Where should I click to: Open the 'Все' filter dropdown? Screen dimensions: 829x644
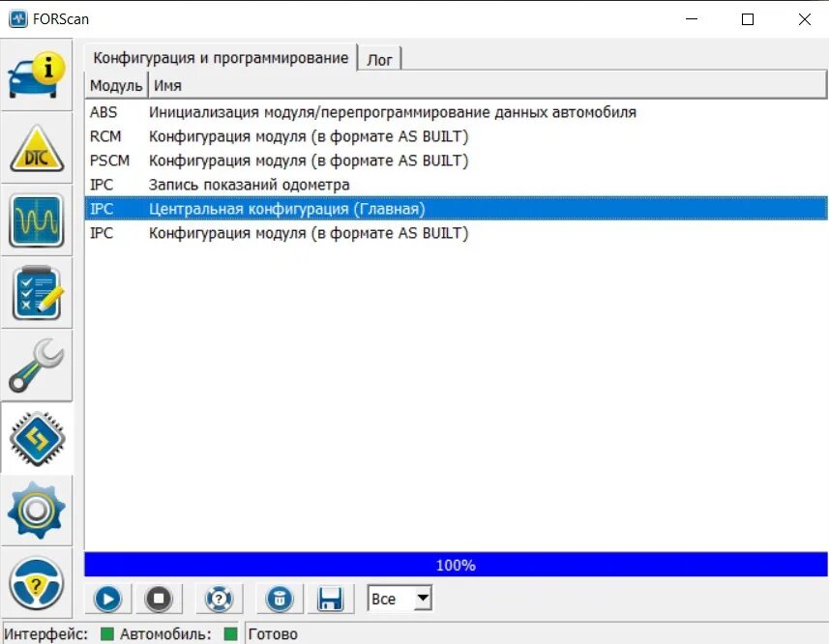400,598
